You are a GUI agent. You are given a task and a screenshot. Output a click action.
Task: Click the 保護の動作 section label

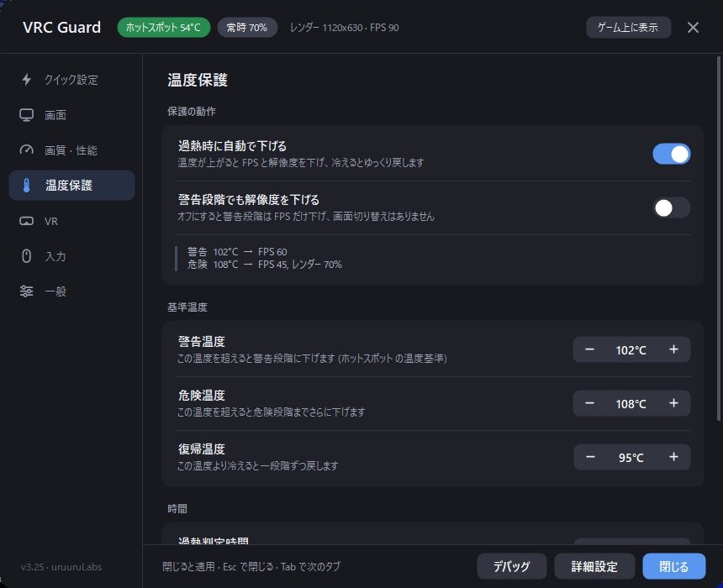click(x=192, y=112)
